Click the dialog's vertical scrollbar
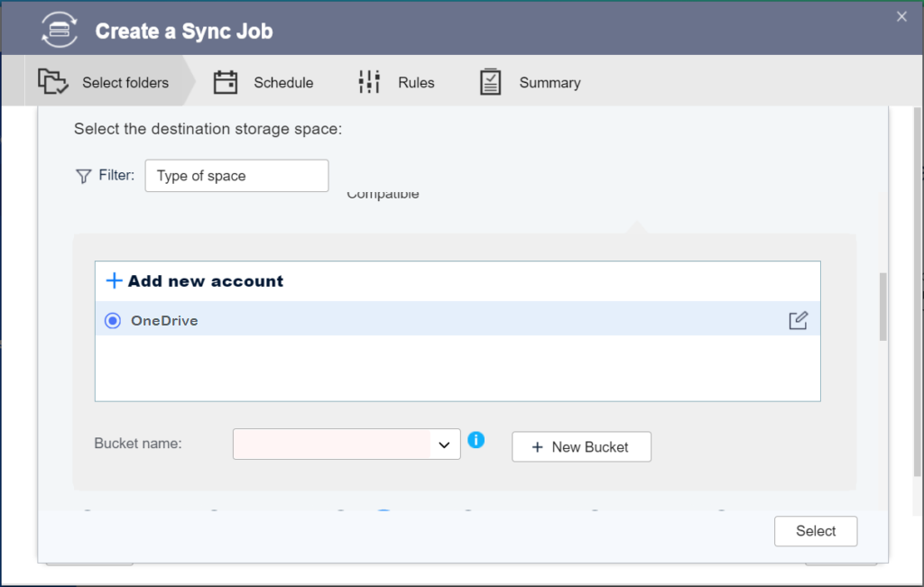Screen dimensions: 924x587 point(882,307)
